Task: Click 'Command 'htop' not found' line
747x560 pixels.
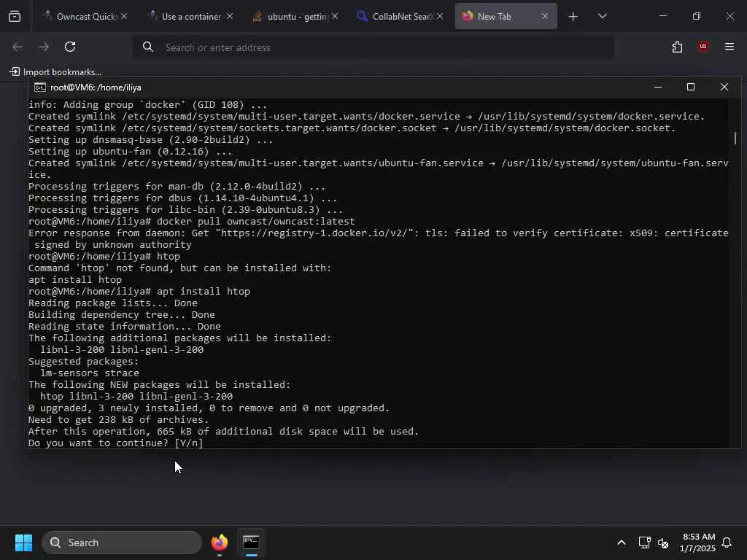Action: point(179,268)
